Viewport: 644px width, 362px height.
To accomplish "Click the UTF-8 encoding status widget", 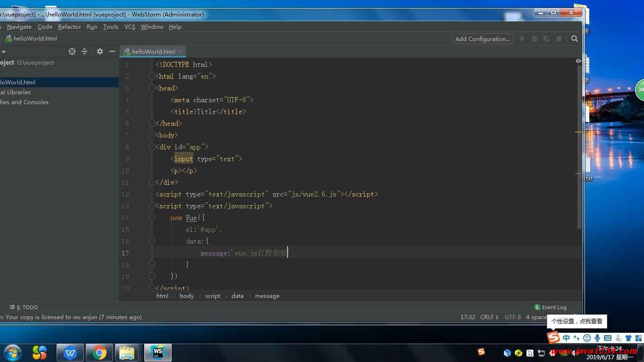I will (513, 317).
